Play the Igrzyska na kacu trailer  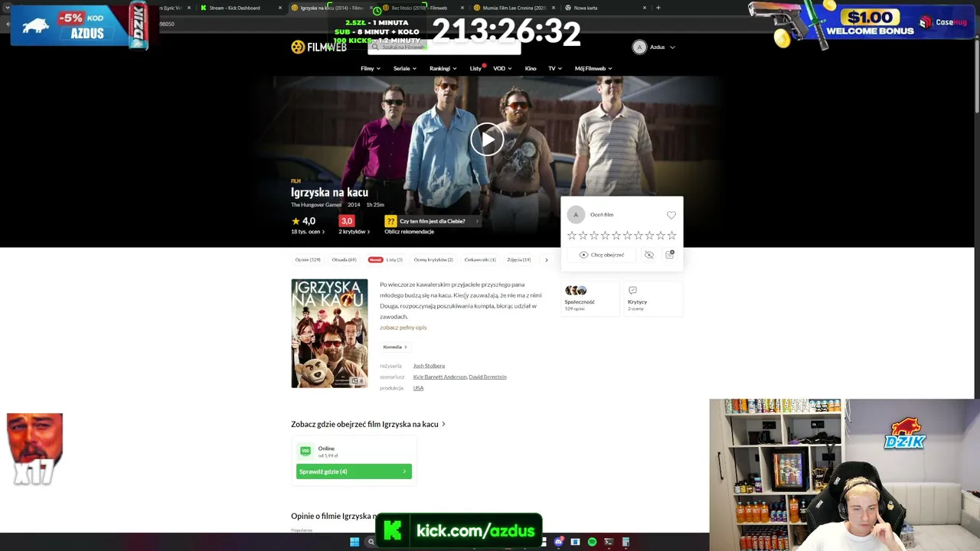[x=487, y=139]
